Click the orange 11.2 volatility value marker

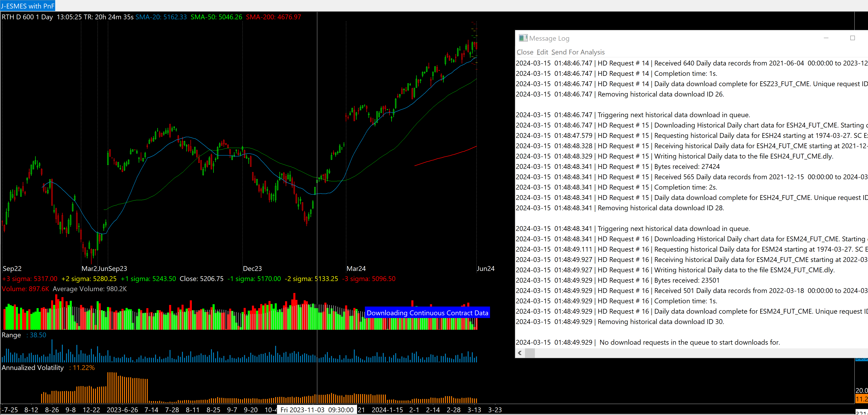pyautogui.click(x=861, y=399)
